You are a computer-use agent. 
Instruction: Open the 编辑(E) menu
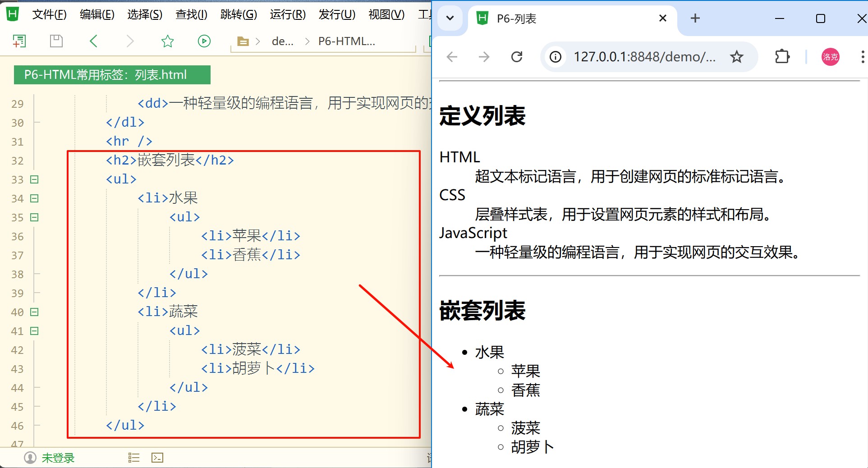97,14
